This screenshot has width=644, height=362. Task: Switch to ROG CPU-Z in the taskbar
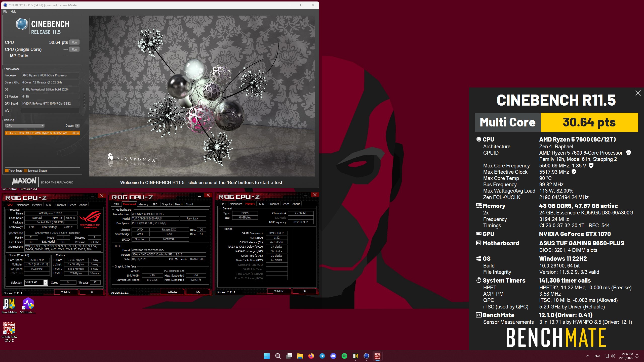coord(378,356)
